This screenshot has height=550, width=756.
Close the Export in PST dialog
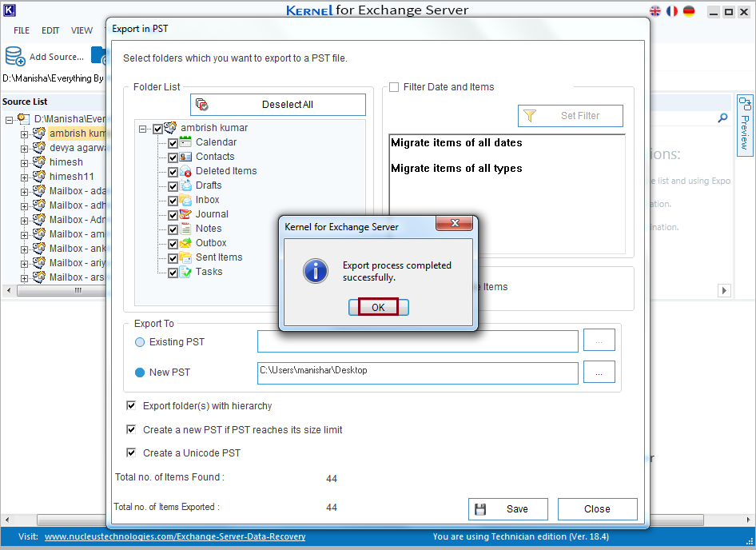pyautogui.click(x=598, y=509)
